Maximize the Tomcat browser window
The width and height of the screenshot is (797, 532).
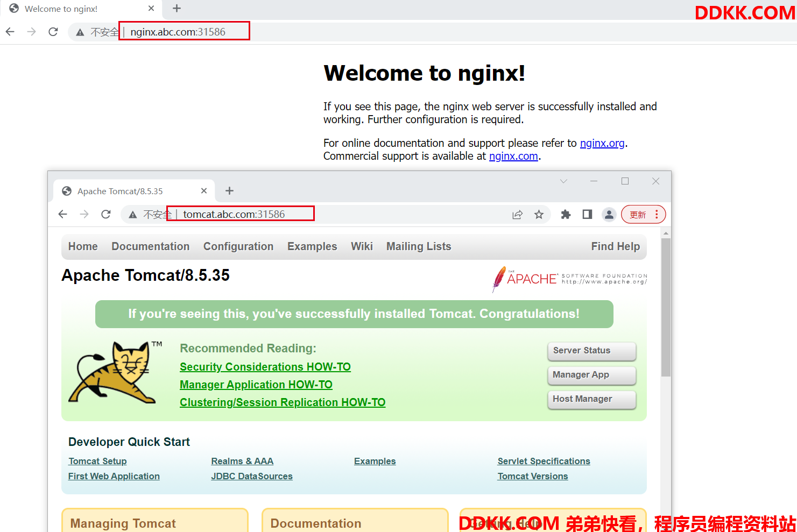click(x=625, y=181)
